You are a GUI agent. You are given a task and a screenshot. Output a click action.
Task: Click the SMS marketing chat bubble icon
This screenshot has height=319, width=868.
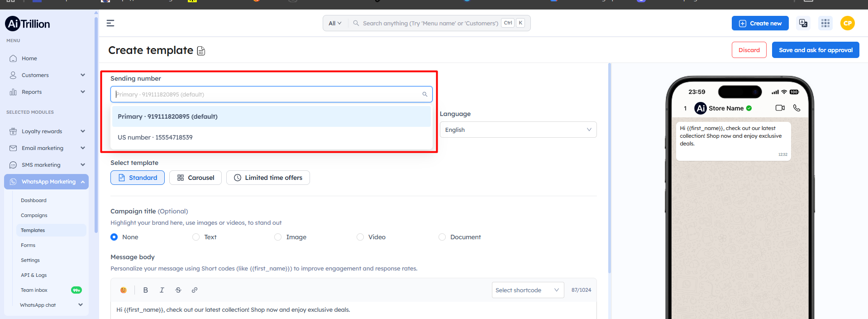click(x=13, y=165)
